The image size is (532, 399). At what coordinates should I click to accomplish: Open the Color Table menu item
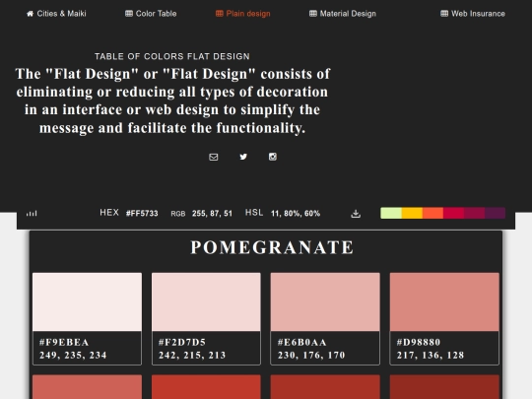tap(151, 14)
